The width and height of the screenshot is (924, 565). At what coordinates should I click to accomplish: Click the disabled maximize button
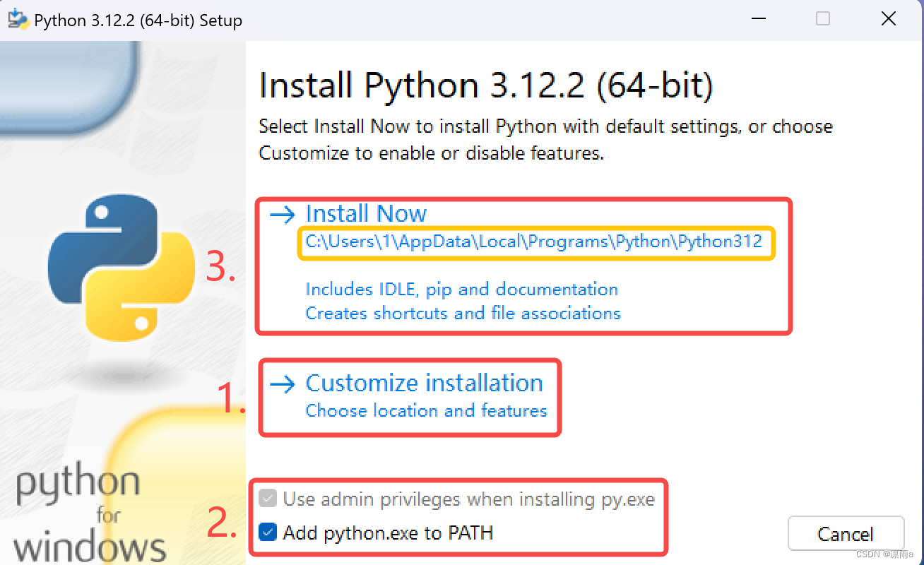[823, 19]
